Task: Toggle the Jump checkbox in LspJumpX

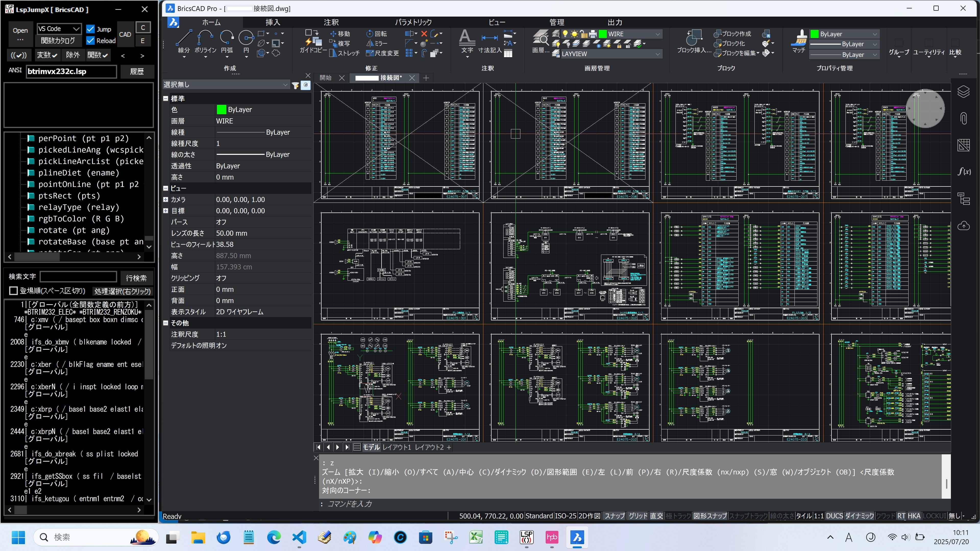Action: [x=91, y=29]
